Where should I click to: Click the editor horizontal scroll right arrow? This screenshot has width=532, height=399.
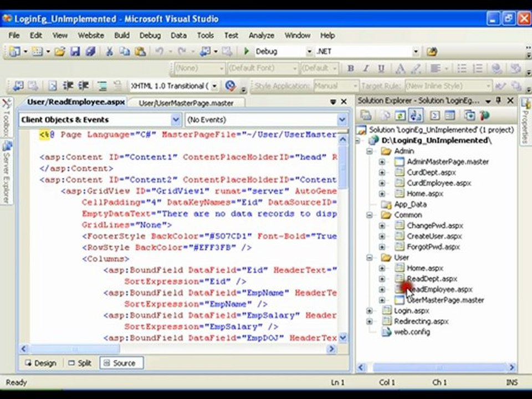point(331,349)
